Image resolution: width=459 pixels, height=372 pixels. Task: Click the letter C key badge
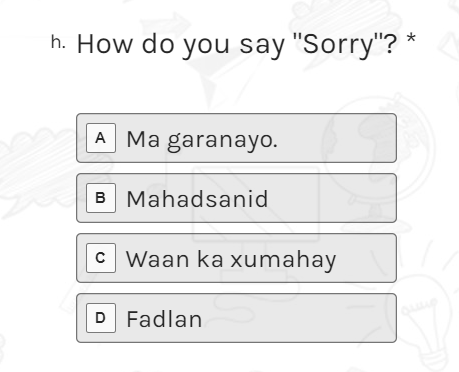(101, 258)
